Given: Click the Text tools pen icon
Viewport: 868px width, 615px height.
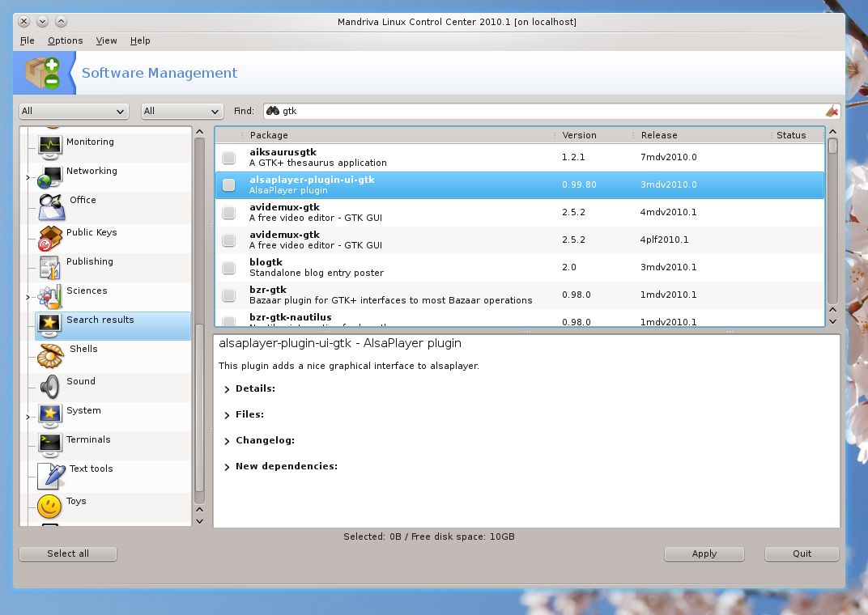Looking at the screenshot, I should point(52,476).
